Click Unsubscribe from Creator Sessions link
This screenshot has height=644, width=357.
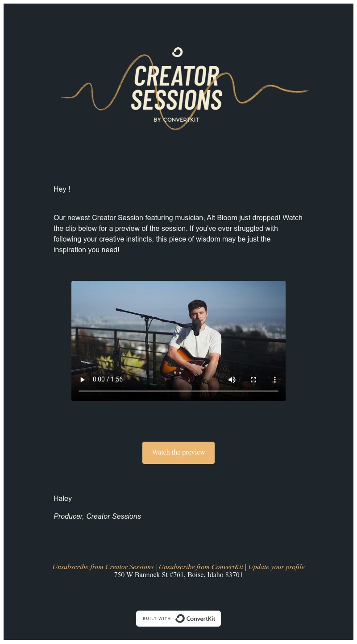[103, 567]
